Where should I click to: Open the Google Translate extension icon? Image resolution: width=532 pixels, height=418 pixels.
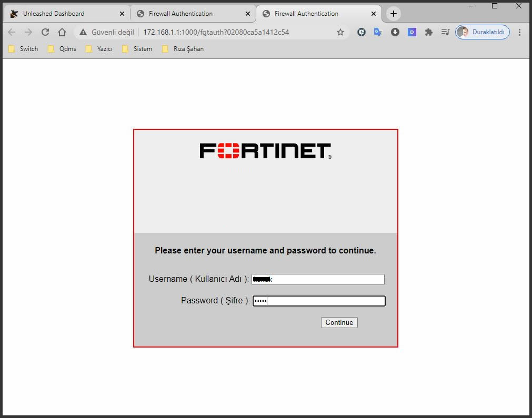(x=378, y=32)
